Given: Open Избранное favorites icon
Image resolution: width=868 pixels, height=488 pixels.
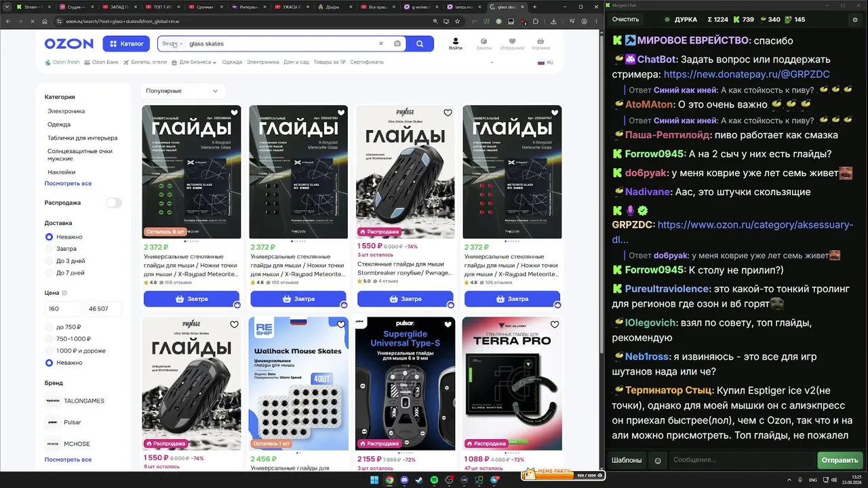Looking at the screenshot, I should pyautogui.click(x=512, y=44).
